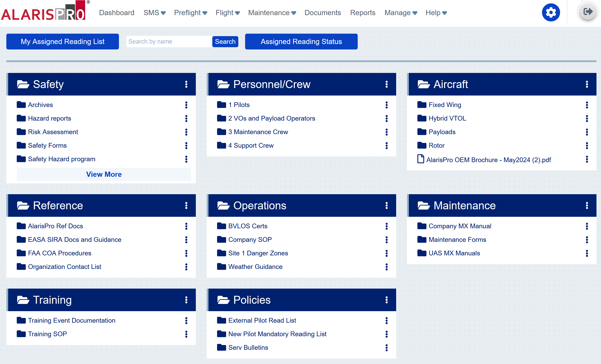
Task: Open the settings gear icon
Action: tap(551, 12)
